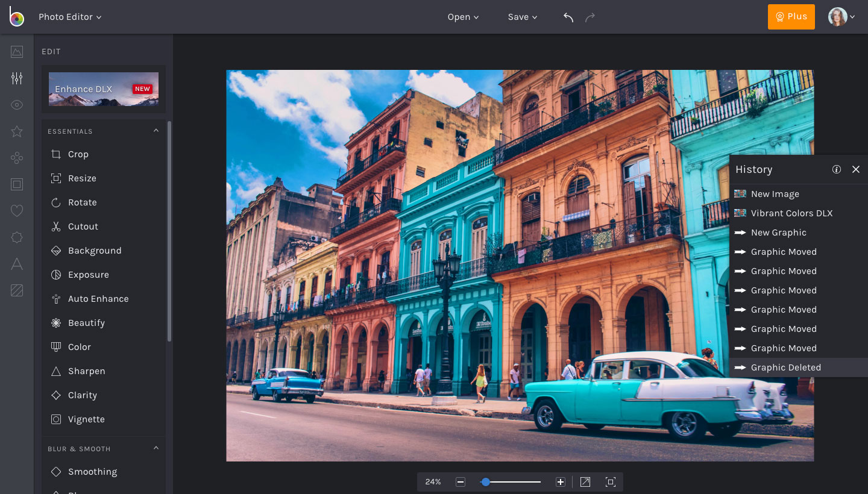Select the Touch Up eye icon
The width and height of the screenshot is (868, 494).
click(17, 105)
